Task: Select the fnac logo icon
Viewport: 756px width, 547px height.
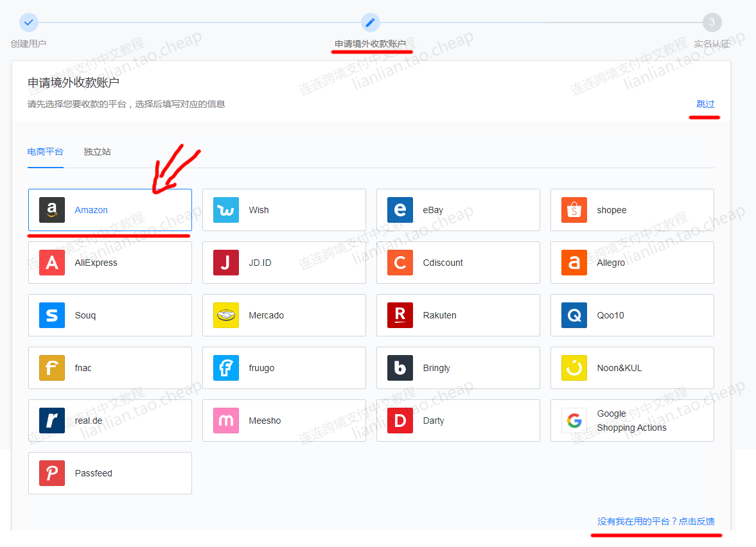Action: pos(52,368)
